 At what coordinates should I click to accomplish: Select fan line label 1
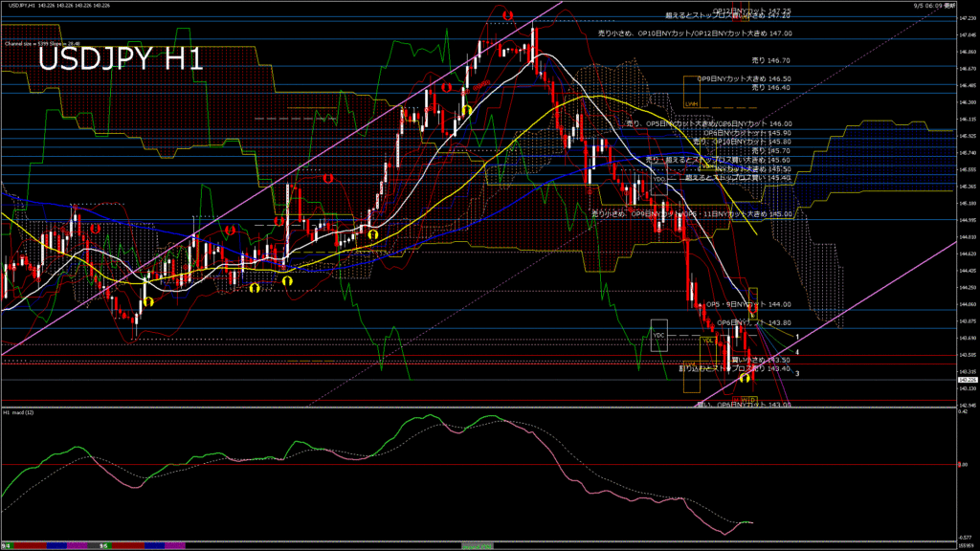point(797,337)
